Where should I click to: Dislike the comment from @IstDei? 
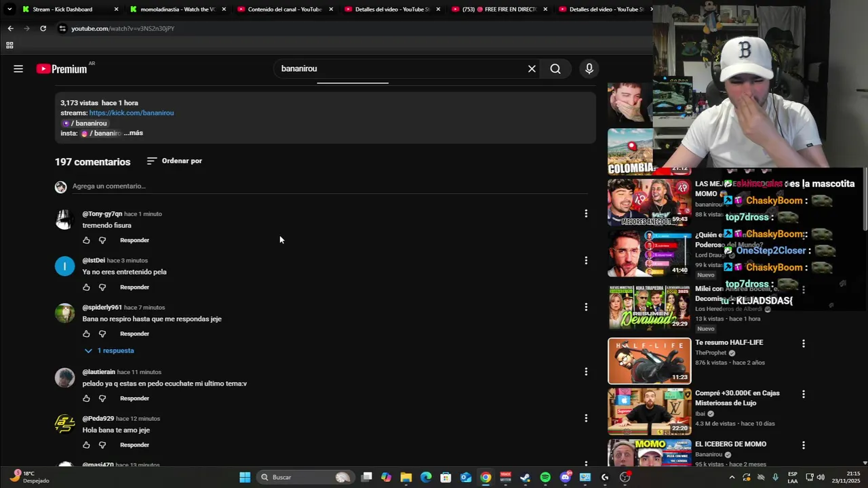coord(102,287)
